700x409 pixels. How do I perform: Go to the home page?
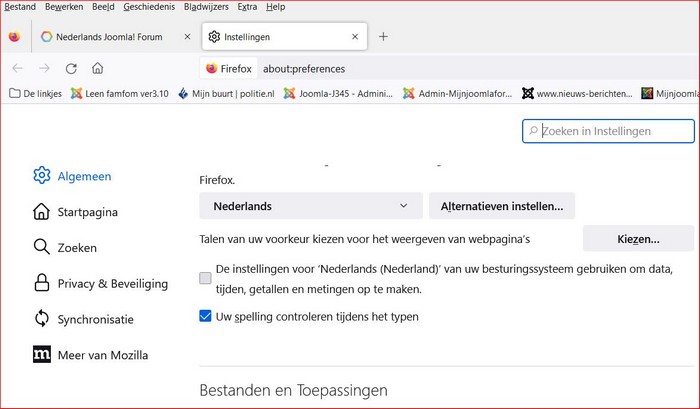97,68
